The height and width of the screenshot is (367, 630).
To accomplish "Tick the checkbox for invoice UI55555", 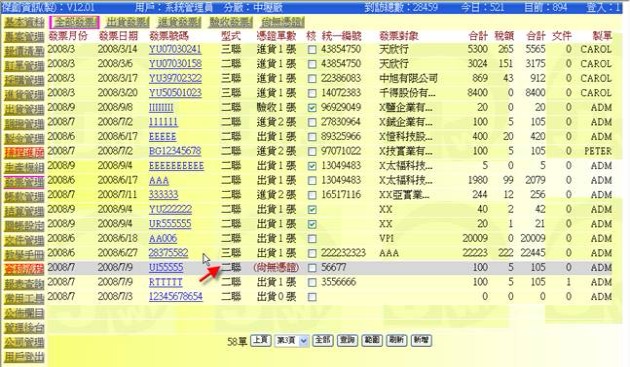I will [312, 268].
